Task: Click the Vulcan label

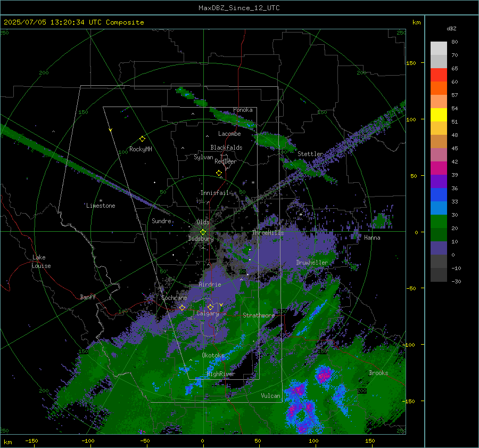Action: 271,396
